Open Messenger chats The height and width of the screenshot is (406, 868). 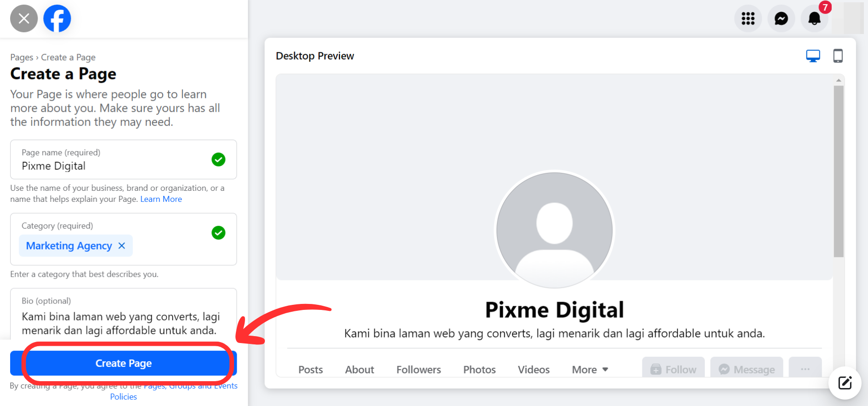pos(781,18)
